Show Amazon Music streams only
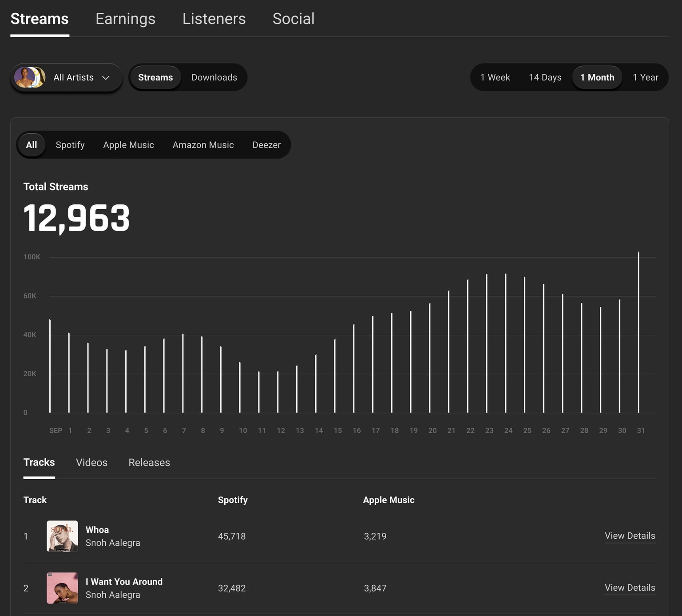This screenshot has width=682, height=616. (x=203, y=145)
